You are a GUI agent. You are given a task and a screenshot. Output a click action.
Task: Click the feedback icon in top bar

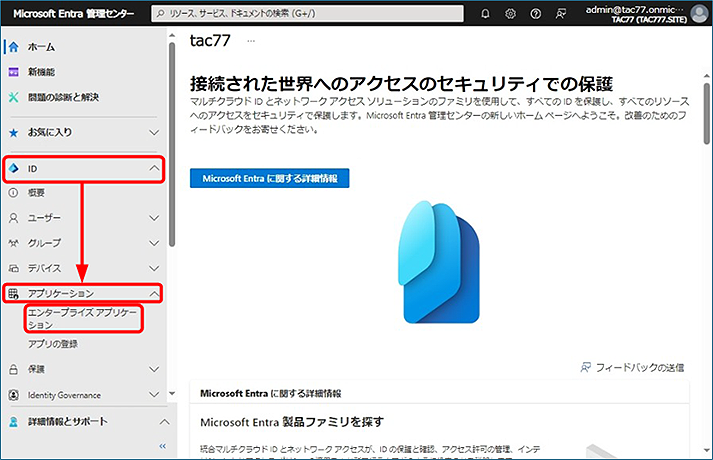(x=561, y=14)
